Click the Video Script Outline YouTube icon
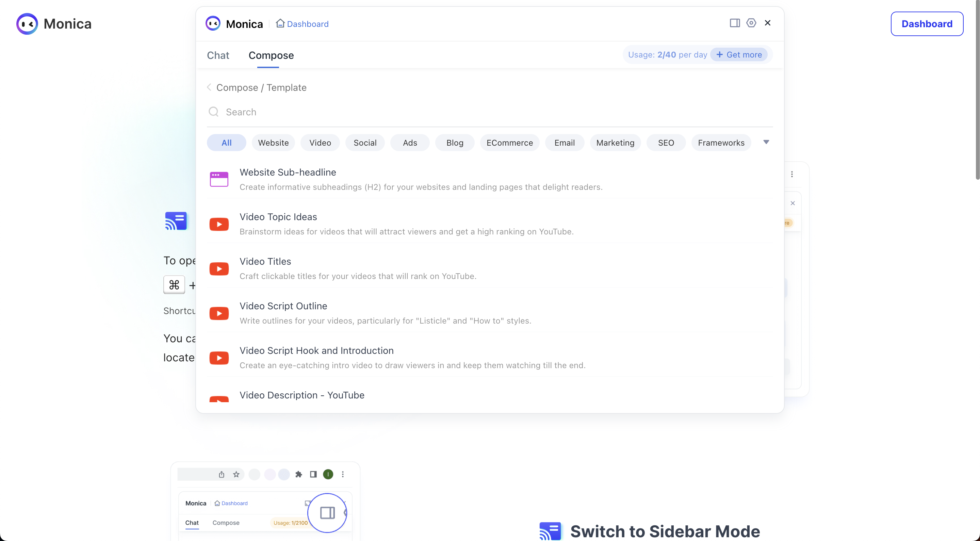980x541 pixels. pos(219,313)
